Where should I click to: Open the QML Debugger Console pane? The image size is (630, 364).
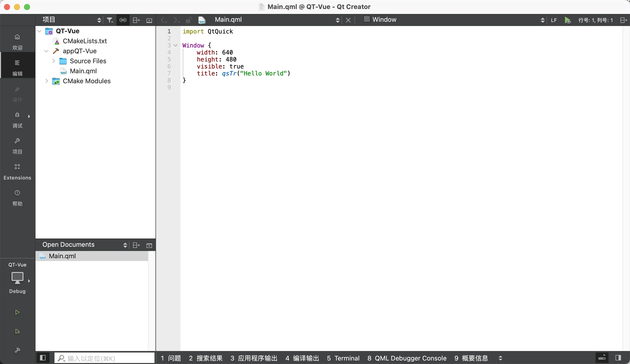click(407, 358)
